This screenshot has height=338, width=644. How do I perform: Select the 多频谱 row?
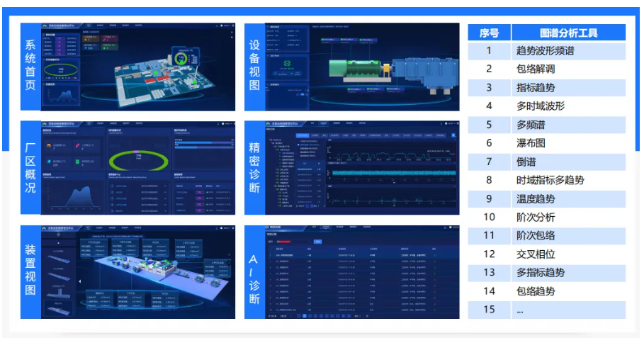pos(547,125)
